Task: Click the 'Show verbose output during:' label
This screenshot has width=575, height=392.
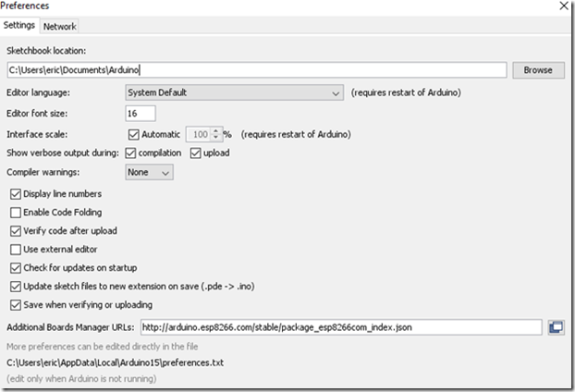Action: (x=63, y=153)
